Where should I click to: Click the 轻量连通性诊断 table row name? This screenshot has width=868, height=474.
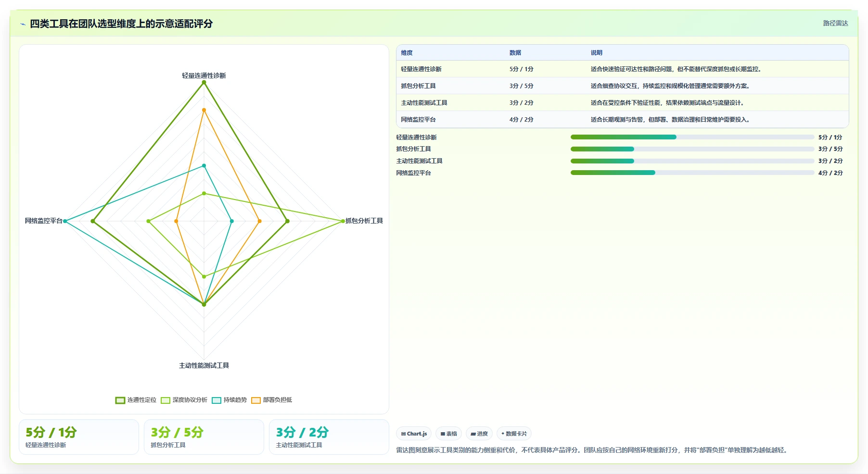(x=421, y=69)
